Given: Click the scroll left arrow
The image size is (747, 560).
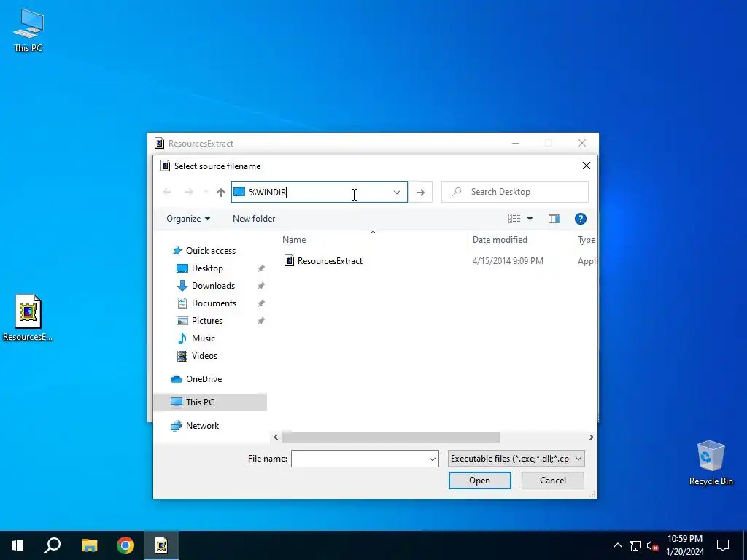Looking at the screenshot, I should click(276, 437).
